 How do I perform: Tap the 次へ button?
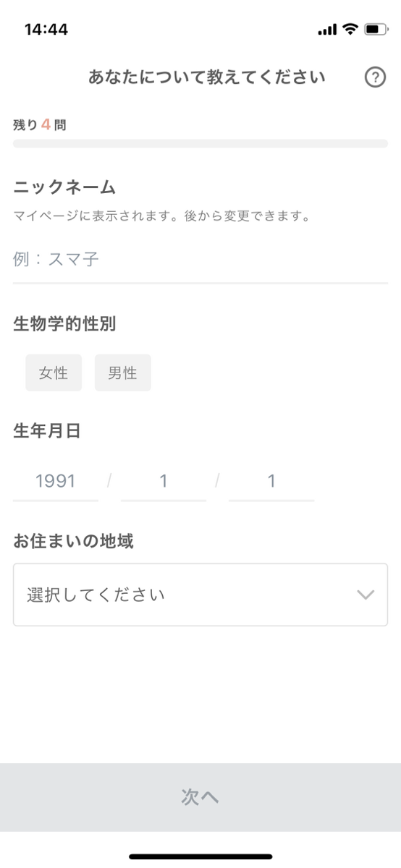200,797
